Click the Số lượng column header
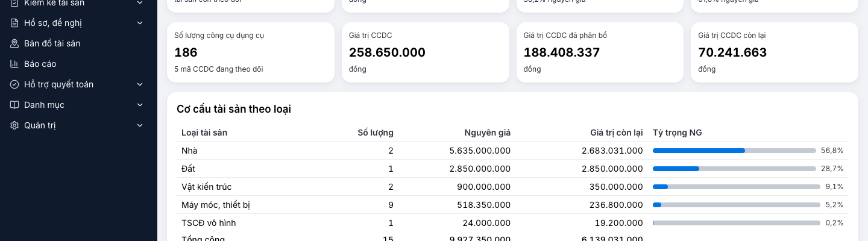Screen dimensions: 868x241 click(x=376, y=133)
